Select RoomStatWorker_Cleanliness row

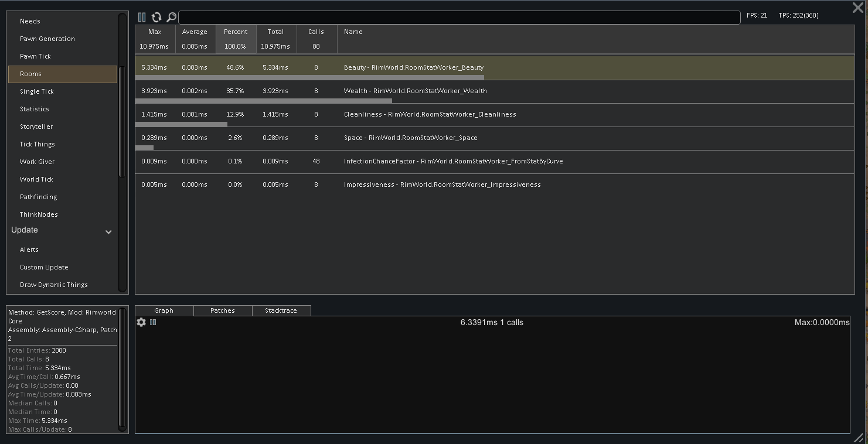point(495,115)
